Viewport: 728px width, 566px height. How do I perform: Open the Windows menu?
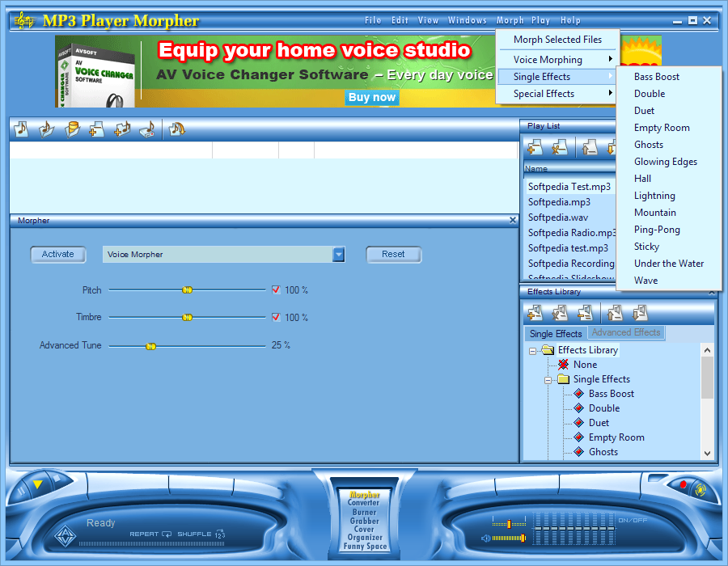point(468,20)
